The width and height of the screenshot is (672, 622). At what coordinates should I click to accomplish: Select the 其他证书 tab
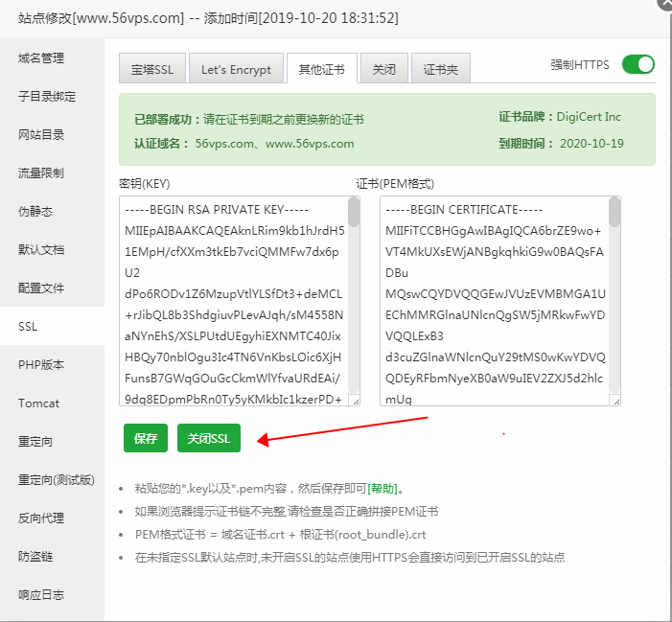[321, 69]
